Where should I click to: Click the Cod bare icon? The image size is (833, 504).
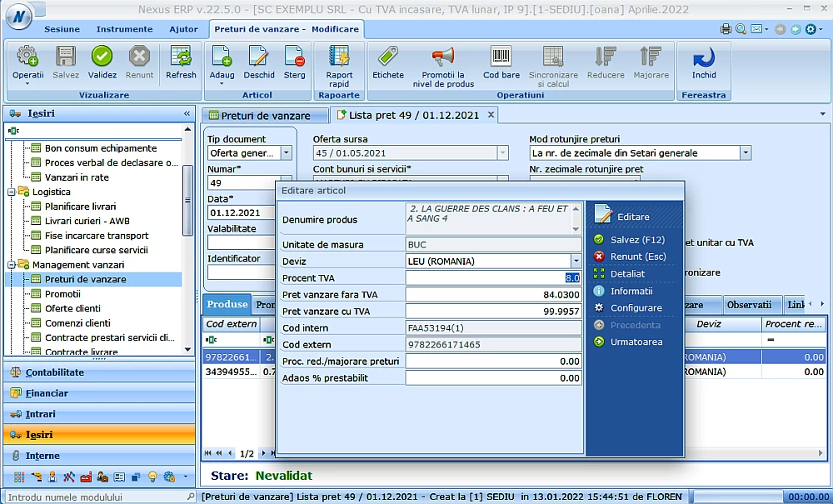[x=501, y=62]
